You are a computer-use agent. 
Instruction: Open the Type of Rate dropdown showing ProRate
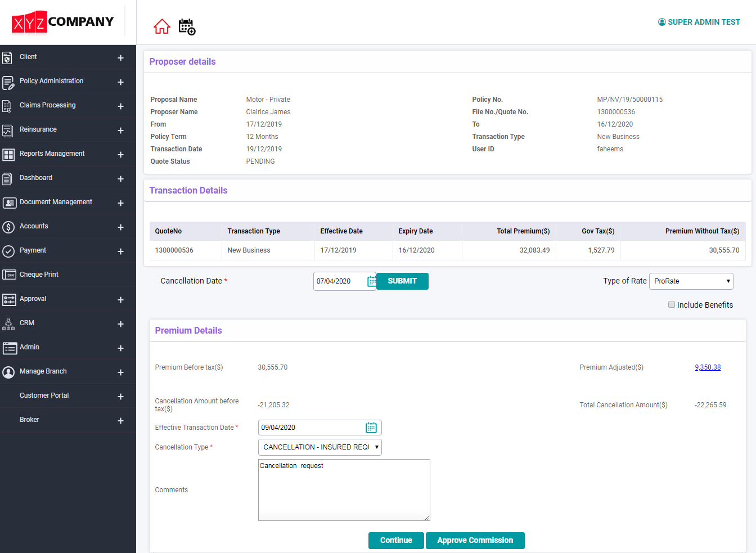coord(691,281)
